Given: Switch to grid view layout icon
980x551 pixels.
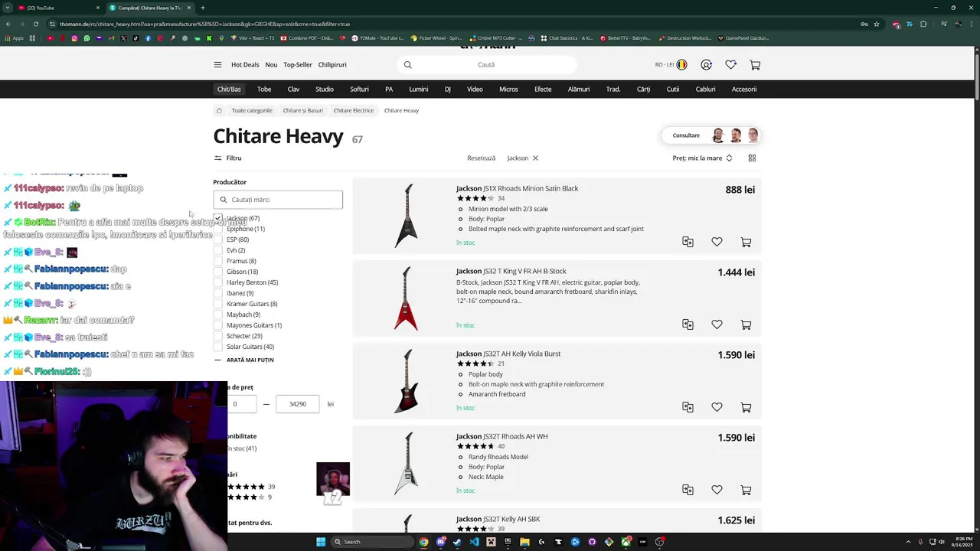Looking at the screenshot, I should (752, 158).
